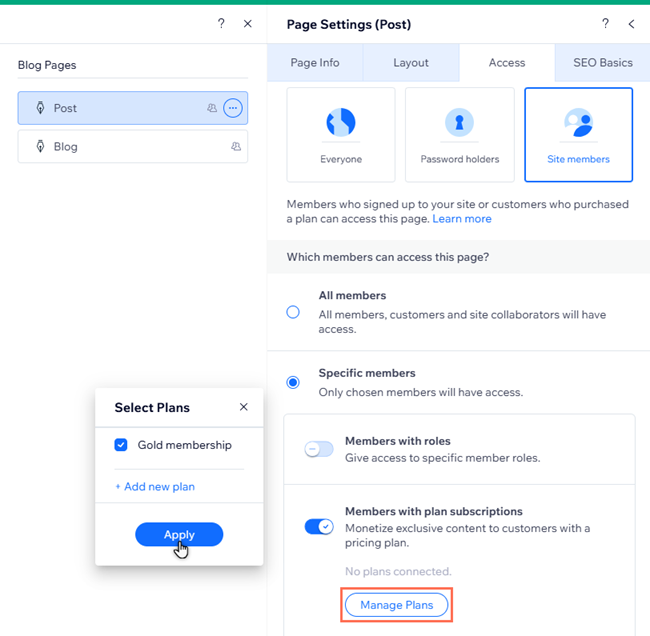Select the Blog page row
650x636 pixels.
pyautogui.click(x=133, y=146)
